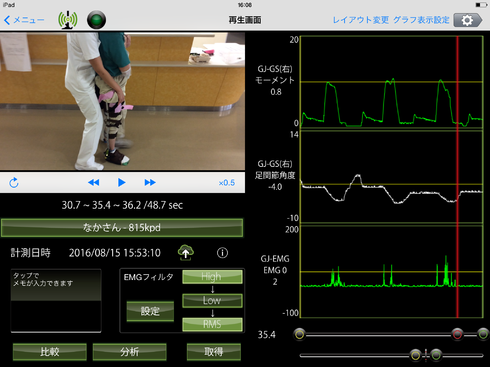Rewind the video playback
The height and width of the screenshot is (367, 490).
(94, 182)
